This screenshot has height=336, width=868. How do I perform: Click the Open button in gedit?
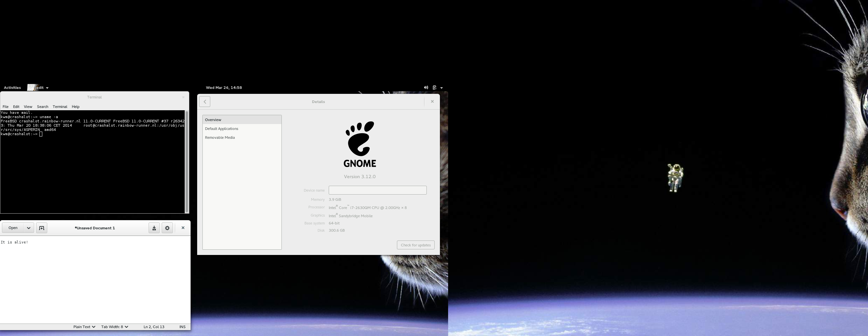click(13, 228)
